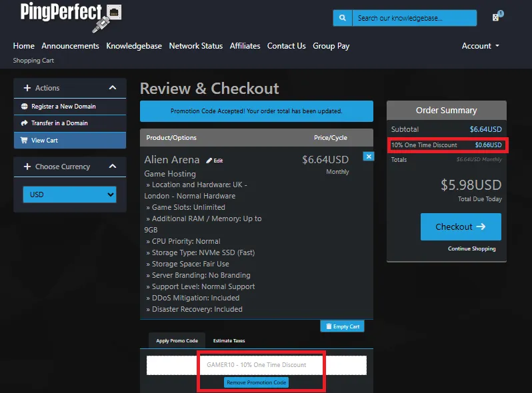The height and width of the screenshot is (393, 532).
Task: Click Continue Shopping link
Action: pos(471,248)
